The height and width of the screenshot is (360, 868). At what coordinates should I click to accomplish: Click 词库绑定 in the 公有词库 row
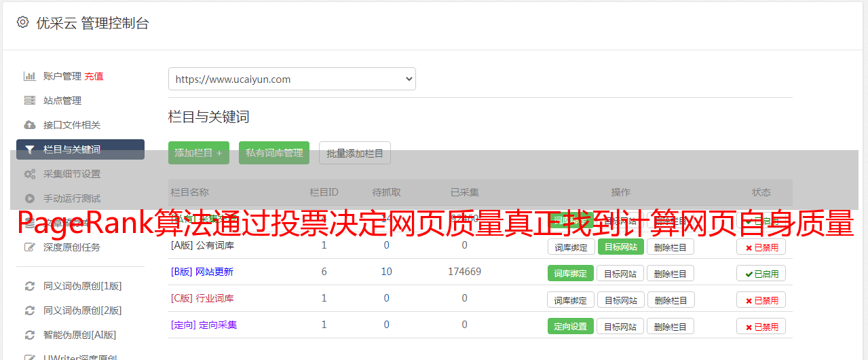point(571,247)
